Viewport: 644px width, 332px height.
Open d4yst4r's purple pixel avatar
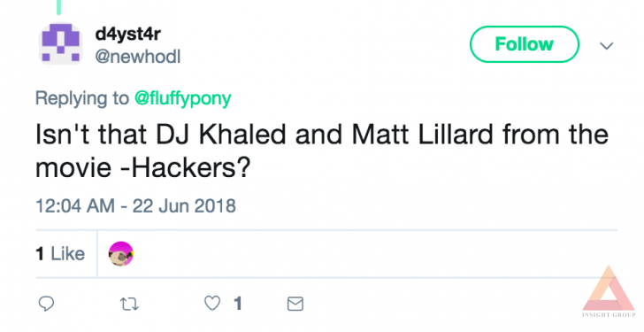(x=61, y=43)
